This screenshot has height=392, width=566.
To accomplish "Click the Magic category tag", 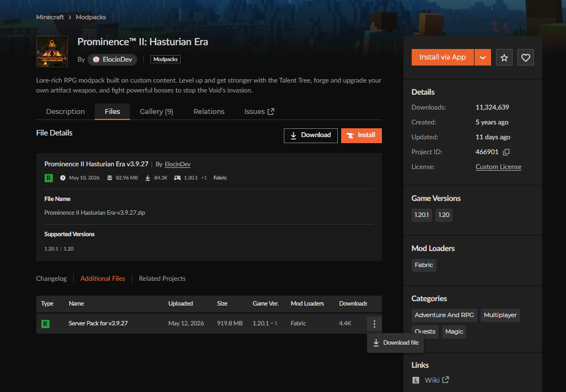I will click(x=454, y=332).
